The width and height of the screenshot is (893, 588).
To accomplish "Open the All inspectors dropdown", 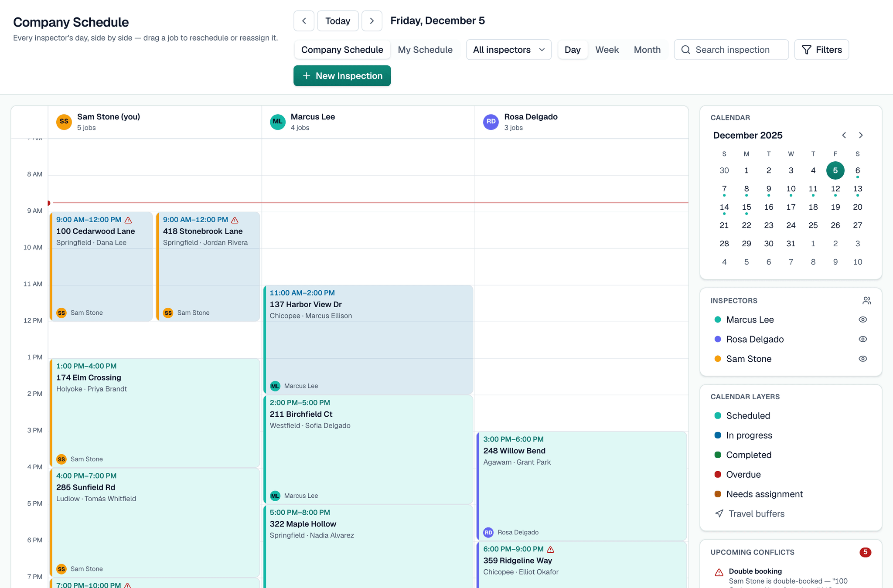I will pos(509,50).
